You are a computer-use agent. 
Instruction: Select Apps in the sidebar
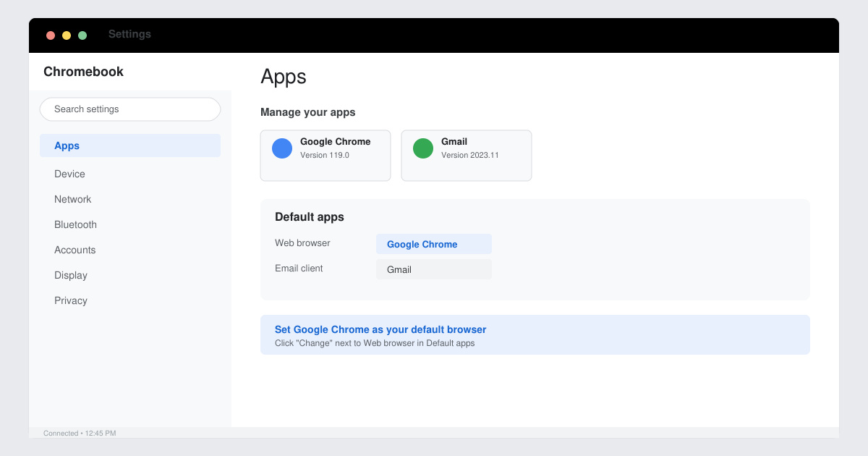(x=130, y=145)
